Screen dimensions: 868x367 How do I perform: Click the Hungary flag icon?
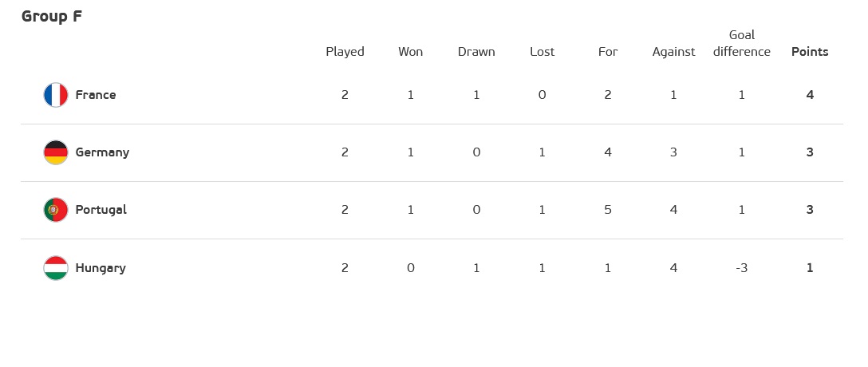56,268
